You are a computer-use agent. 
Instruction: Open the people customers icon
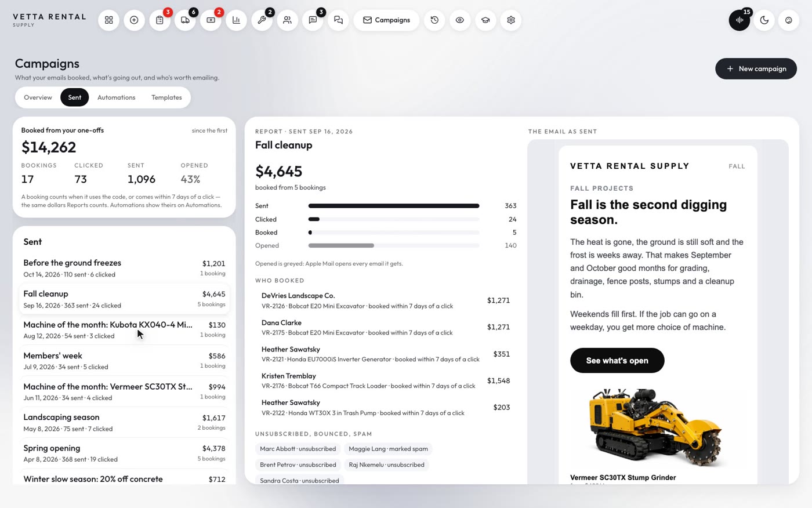287,20
